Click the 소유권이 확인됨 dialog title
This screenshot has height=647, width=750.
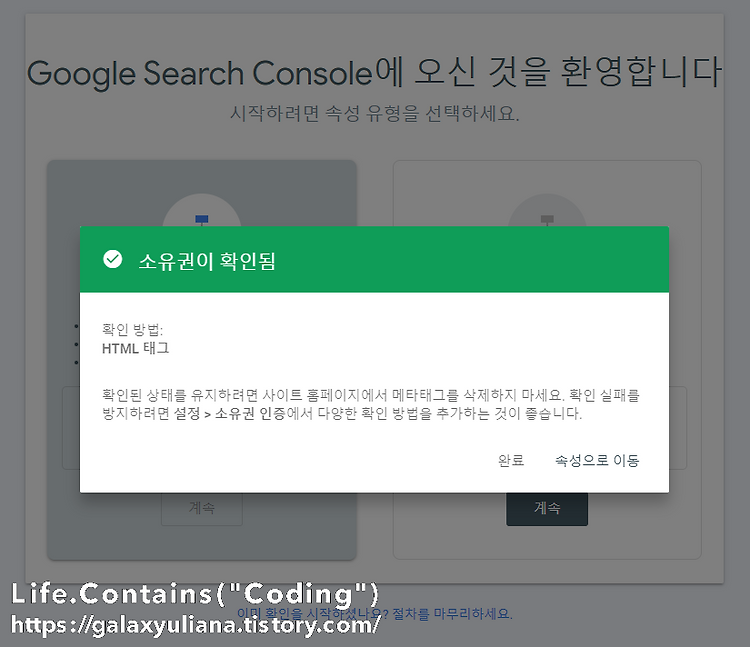click(207, 262)
